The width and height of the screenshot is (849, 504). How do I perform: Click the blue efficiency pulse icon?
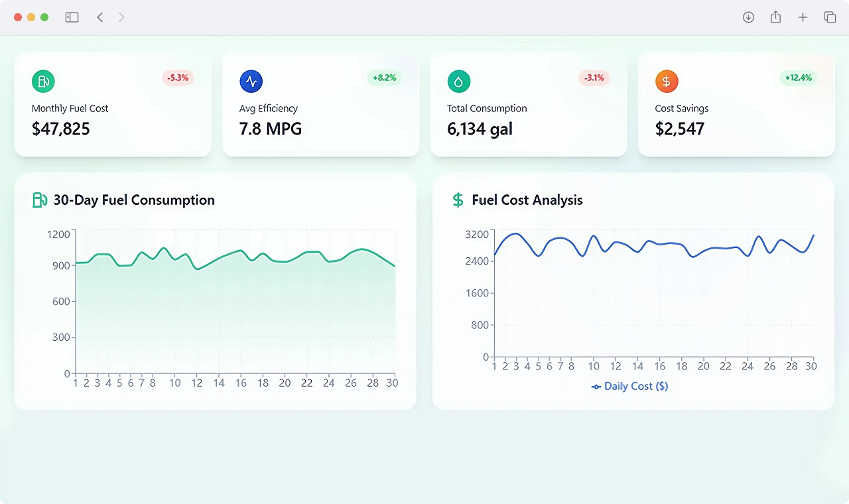251,82
